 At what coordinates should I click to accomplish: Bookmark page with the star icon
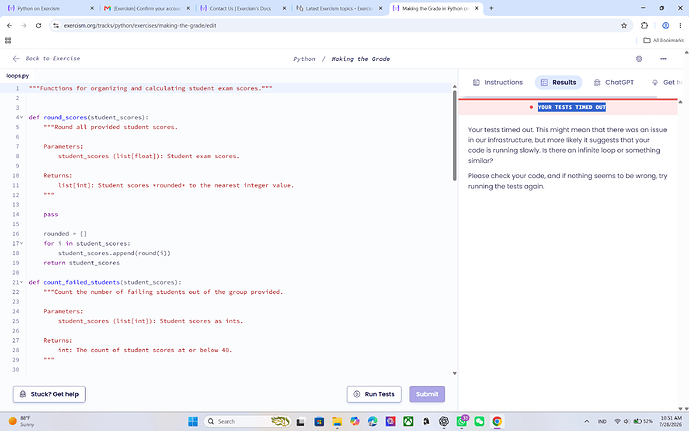click(624, 25)
